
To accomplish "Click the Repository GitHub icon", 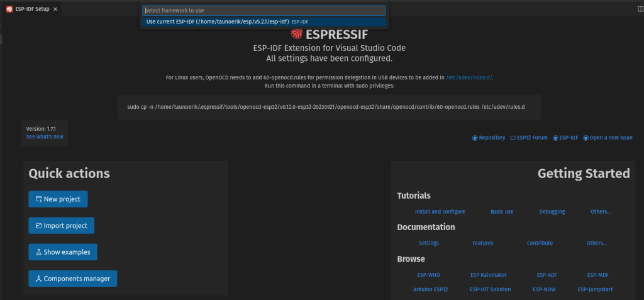I will (x=475, y=138).
